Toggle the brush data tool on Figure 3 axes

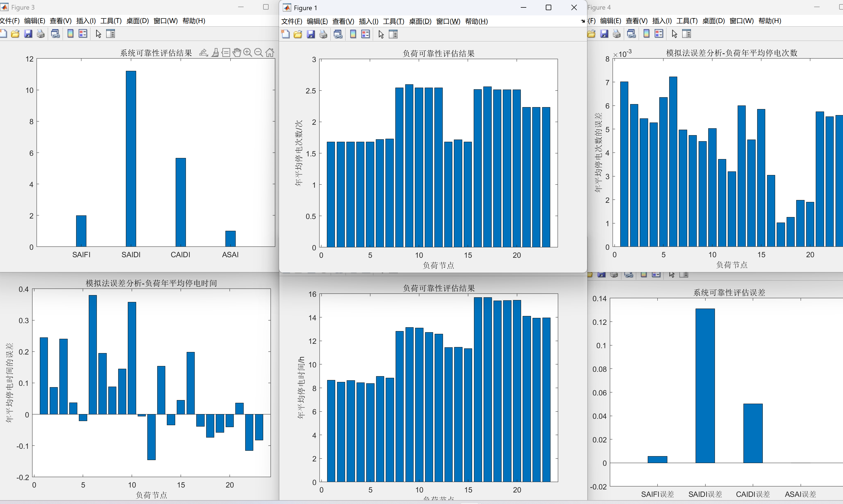215,53
